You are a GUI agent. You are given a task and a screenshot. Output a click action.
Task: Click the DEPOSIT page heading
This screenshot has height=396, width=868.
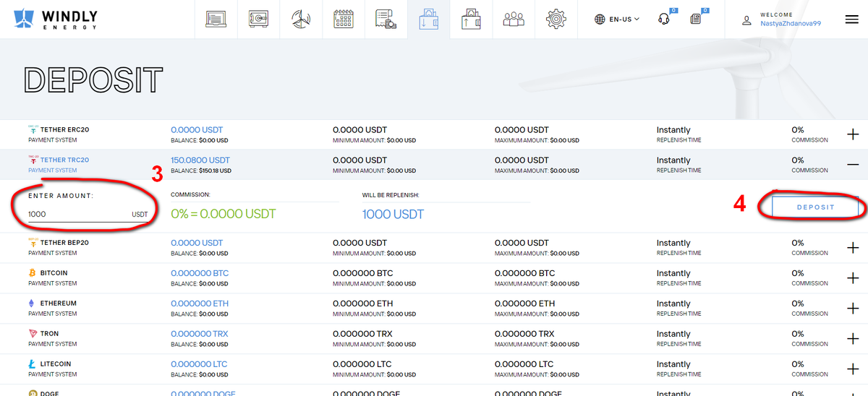click(x=93, y=79)
